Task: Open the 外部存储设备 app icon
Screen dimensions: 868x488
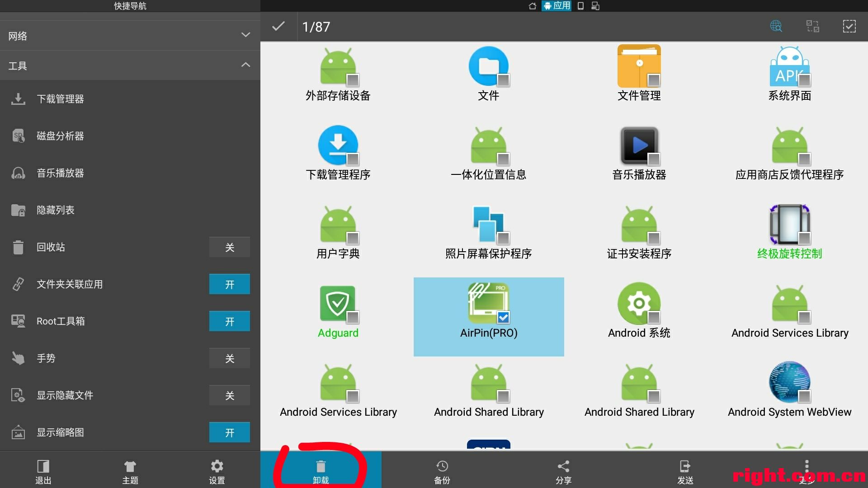Action: point(338,67)
